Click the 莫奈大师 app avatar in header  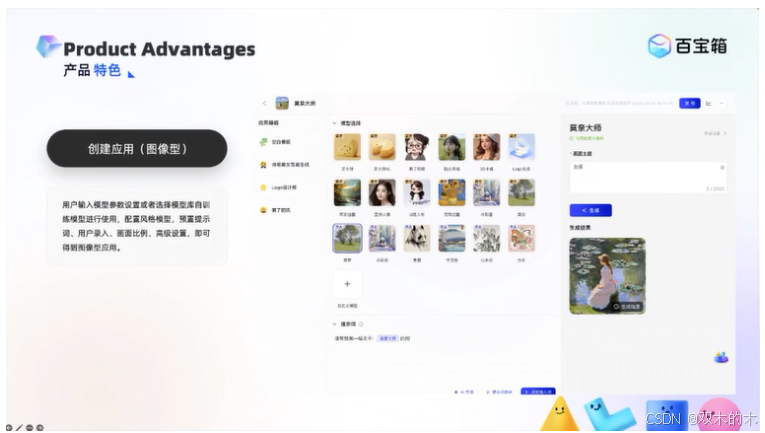pyautogui.click(x=282, y=103)
